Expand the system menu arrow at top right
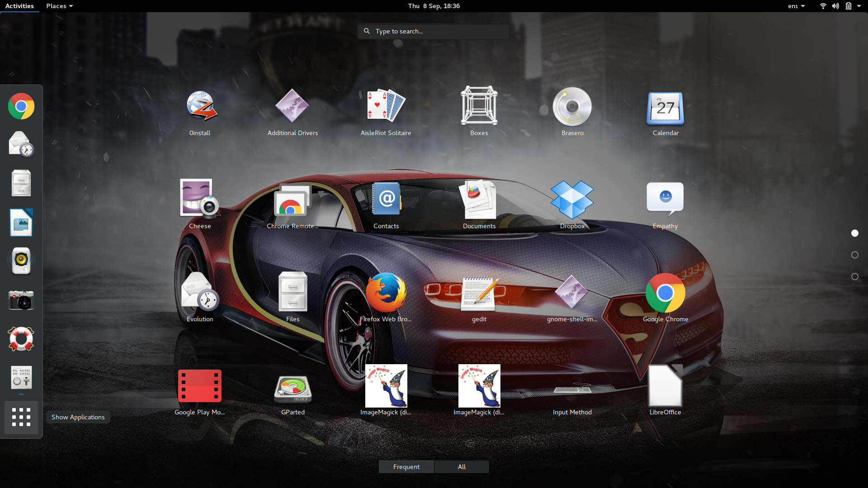 pyautogui.click(x=859, y=6)
